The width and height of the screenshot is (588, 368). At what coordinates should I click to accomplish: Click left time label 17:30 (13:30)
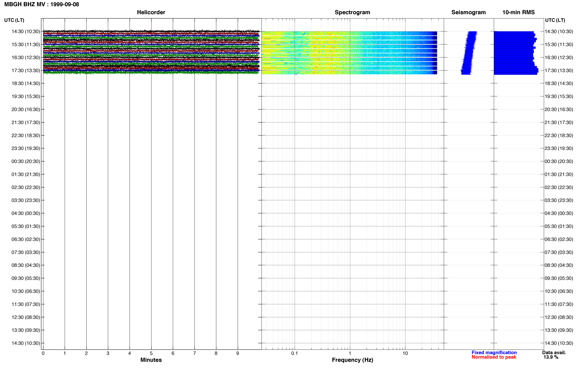tap(26, 70)
